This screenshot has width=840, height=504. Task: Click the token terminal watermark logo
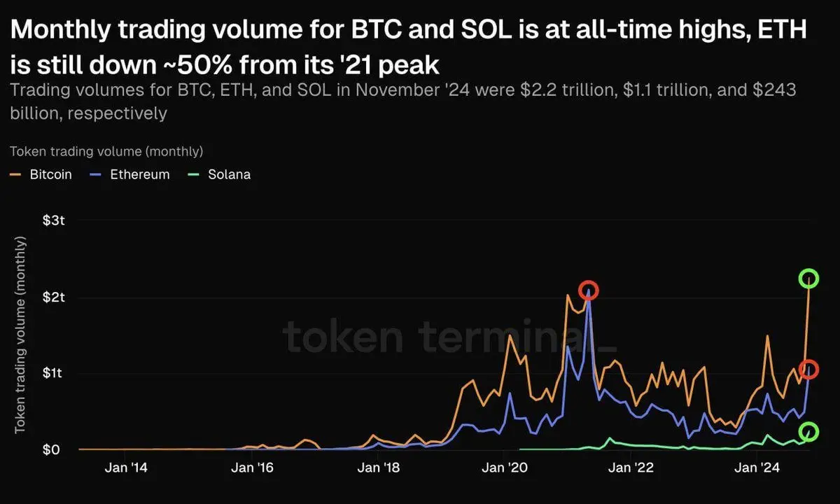(x=451, y=337)
